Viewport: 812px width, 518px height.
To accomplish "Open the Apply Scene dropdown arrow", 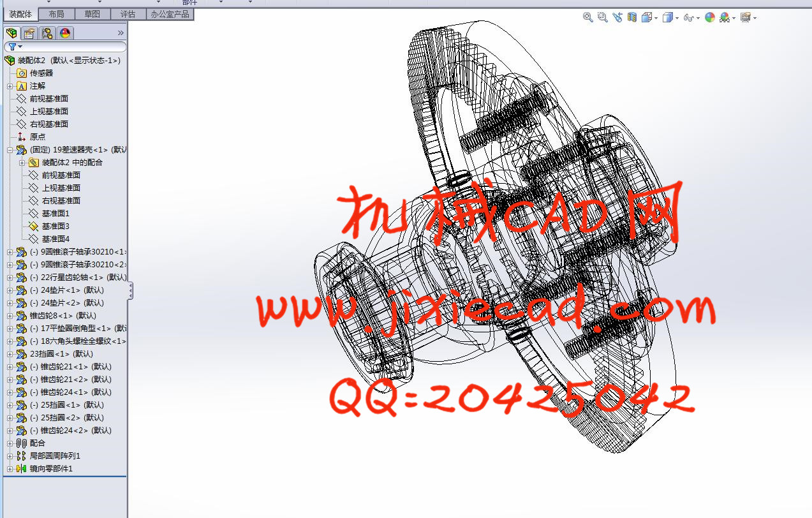I will point(734,18).
